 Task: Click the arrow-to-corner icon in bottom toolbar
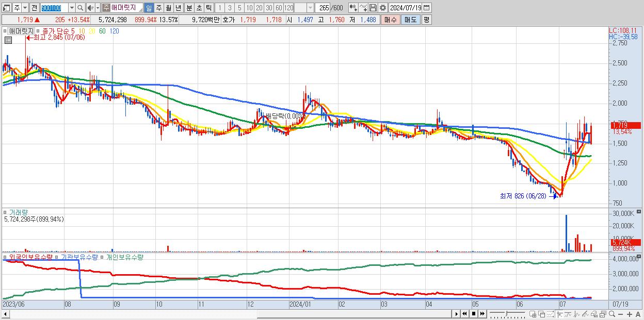tap(559, 314)
